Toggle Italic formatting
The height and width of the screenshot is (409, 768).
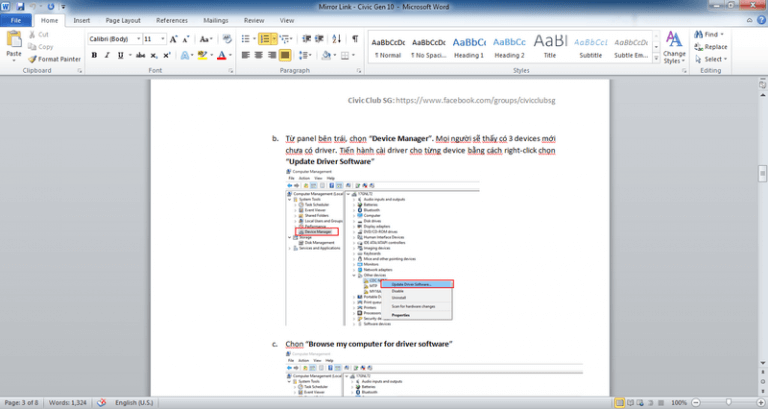pos(107,55)
